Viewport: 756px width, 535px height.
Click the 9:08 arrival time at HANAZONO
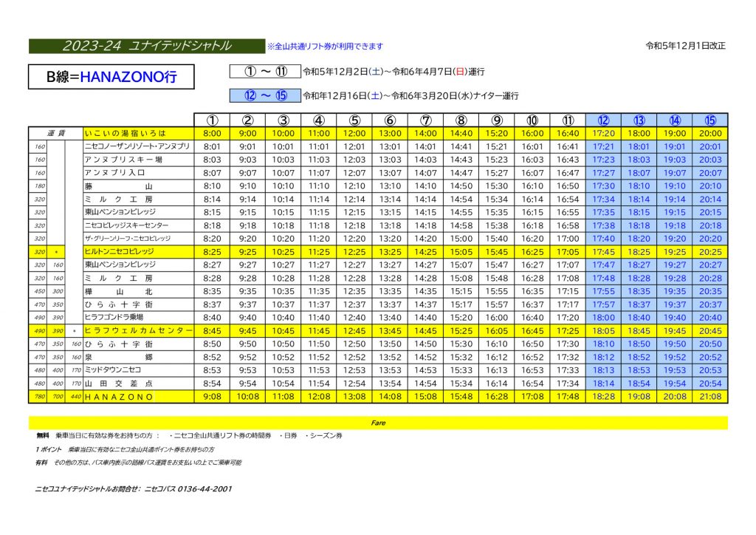point(212,397)
